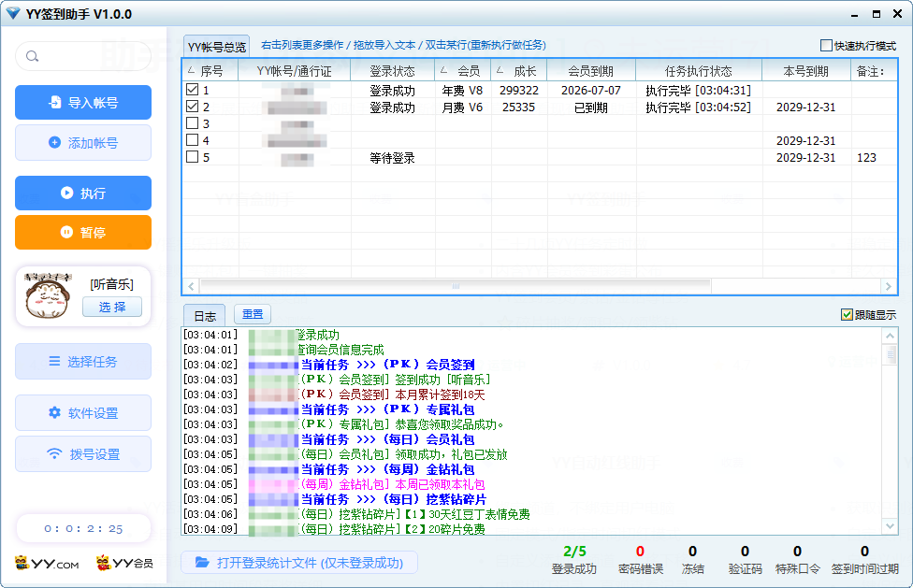Image resolution: width=913 pixels, height=588 pixels.
Task: Click the 添加帐号 add account button
Action: coord(83,143)
